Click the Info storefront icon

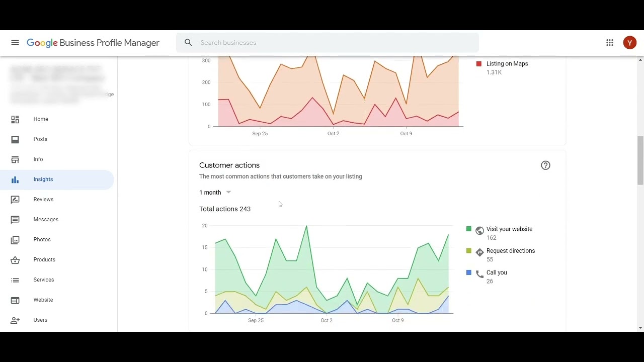15,159
